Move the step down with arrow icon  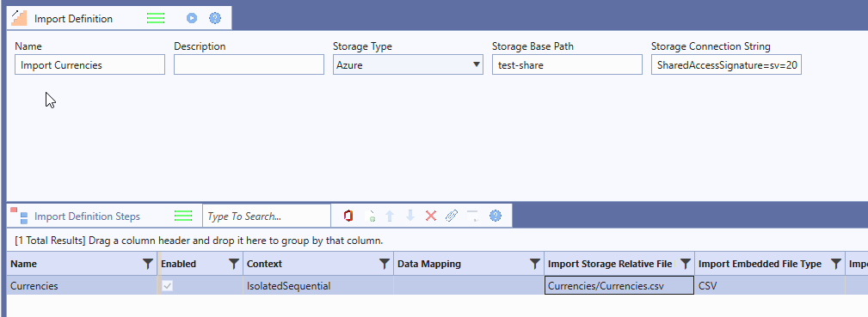click(x=410, y=216)
